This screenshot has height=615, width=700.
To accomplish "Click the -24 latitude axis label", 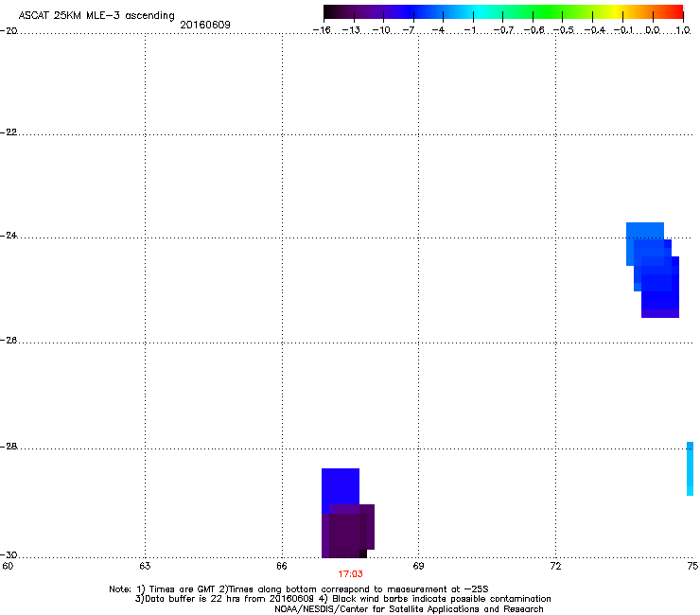I will click(x=9, y=236).
